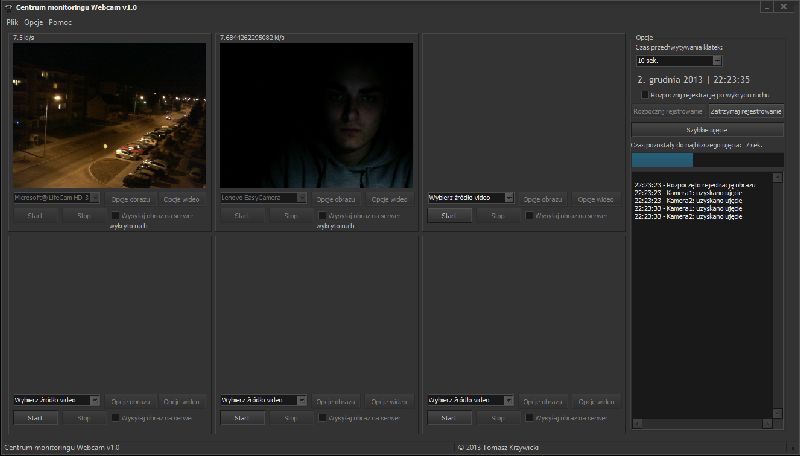Click Opcje obrazu in the third camera panel

pos(543,199)
